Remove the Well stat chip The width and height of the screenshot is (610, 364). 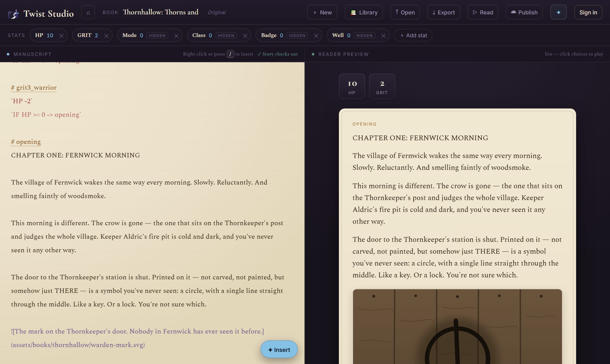tap(383, 36)
